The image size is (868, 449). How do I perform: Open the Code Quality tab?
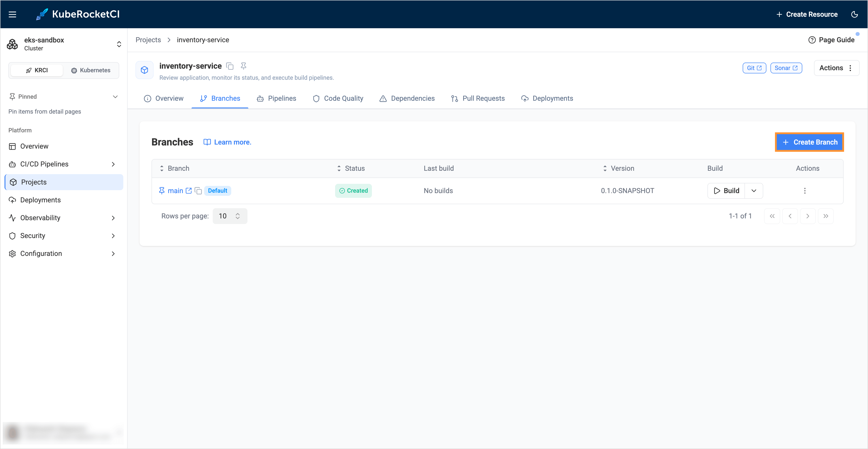tap(338, 98)
